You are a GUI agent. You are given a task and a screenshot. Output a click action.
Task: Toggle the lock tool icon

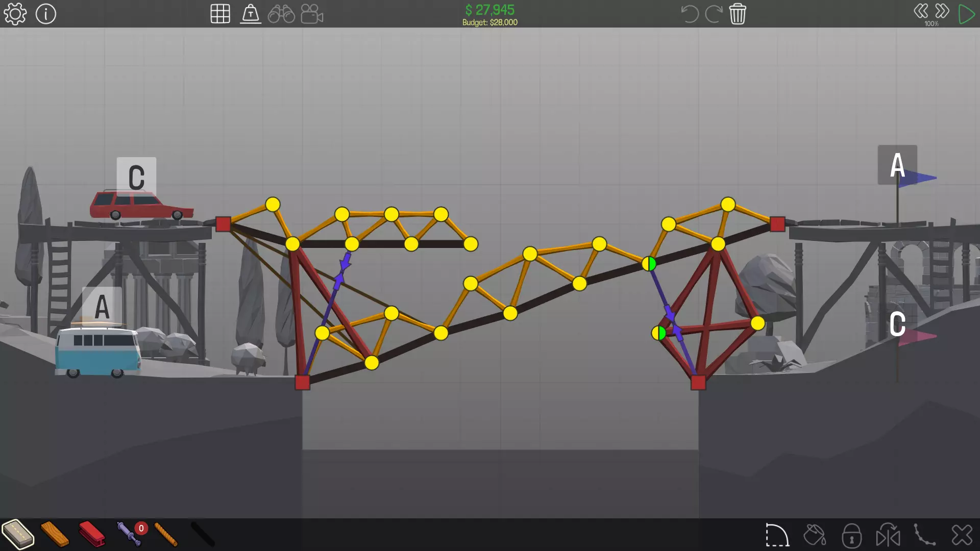tap(851, 535)
